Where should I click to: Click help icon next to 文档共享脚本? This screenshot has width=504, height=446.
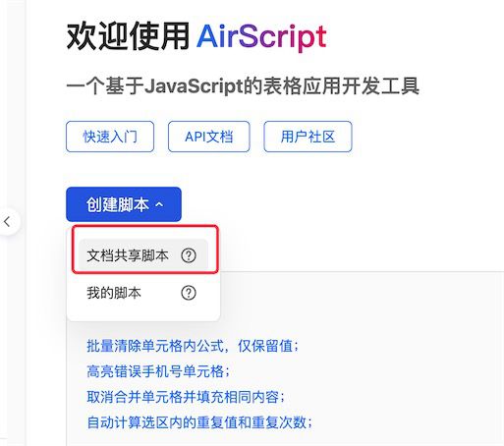point(189,255)
